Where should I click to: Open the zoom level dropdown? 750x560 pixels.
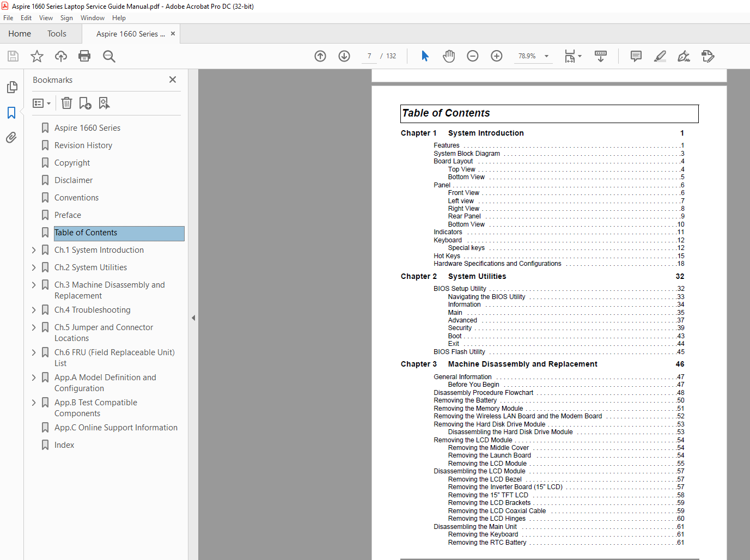tap(546, 56)
